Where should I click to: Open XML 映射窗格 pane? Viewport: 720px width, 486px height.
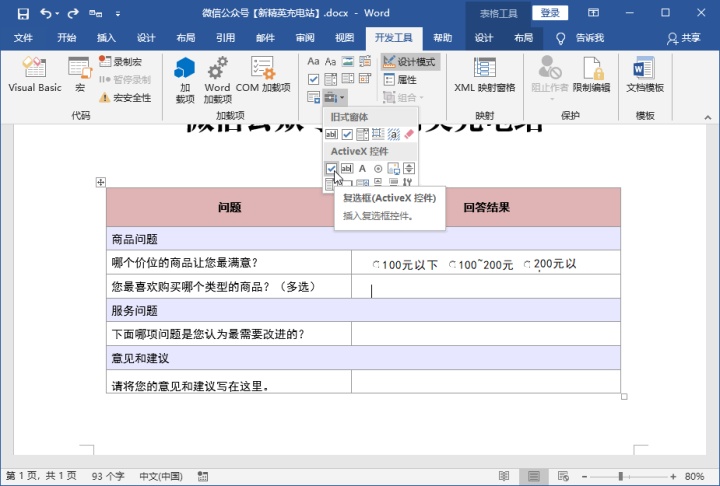484,74
